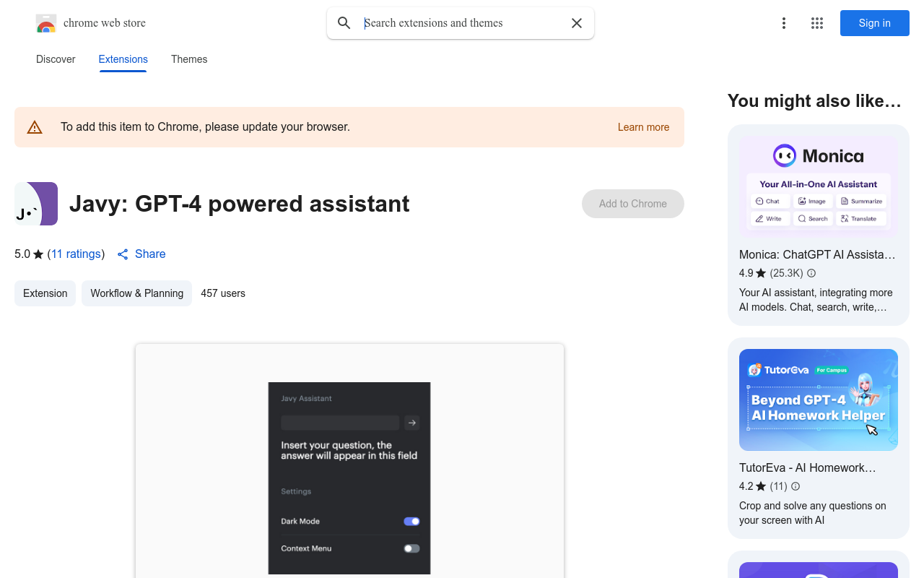Open the three-dot more options menu
The height and width of the screenshot is (578, 924).
(x=784, y=23)
